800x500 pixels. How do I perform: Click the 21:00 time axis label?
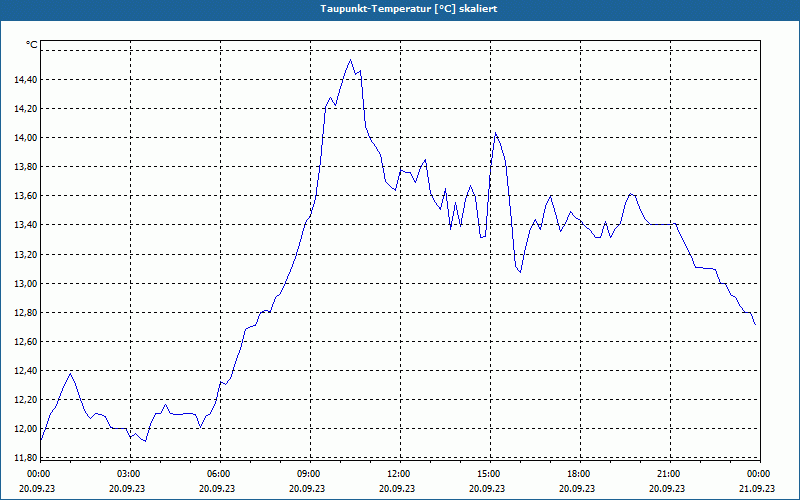[x=669, y=474]
